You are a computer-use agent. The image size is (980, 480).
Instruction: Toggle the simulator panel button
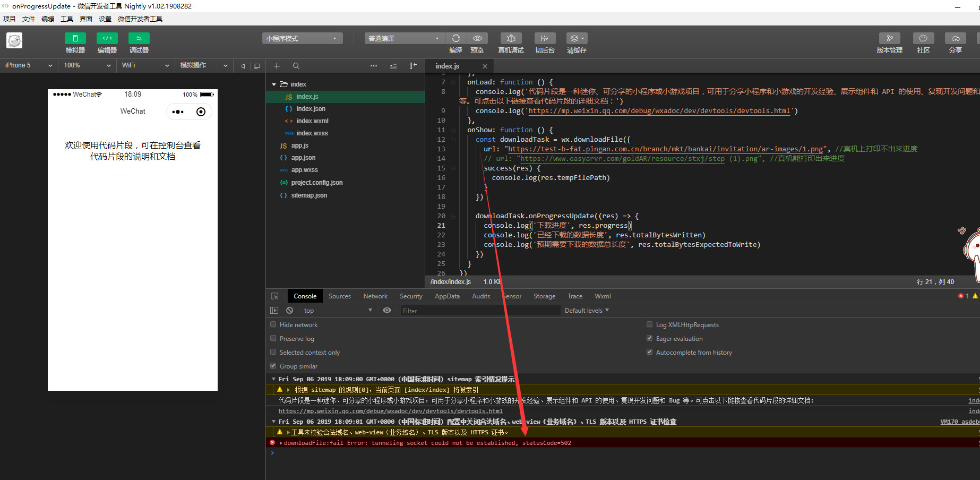(75, 38)
